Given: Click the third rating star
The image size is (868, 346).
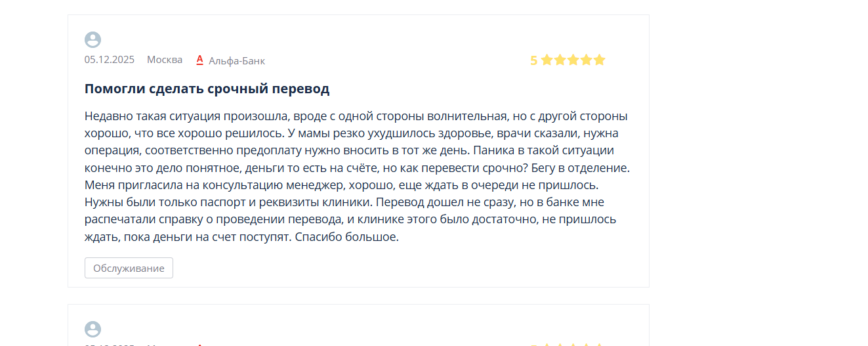Looking at the screenshot, I should click(x=573, y=60).
